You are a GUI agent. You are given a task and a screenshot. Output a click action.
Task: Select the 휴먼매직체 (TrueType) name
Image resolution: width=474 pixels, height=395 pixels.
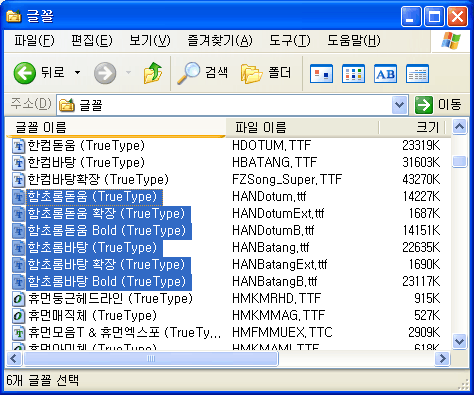point(92,316)
